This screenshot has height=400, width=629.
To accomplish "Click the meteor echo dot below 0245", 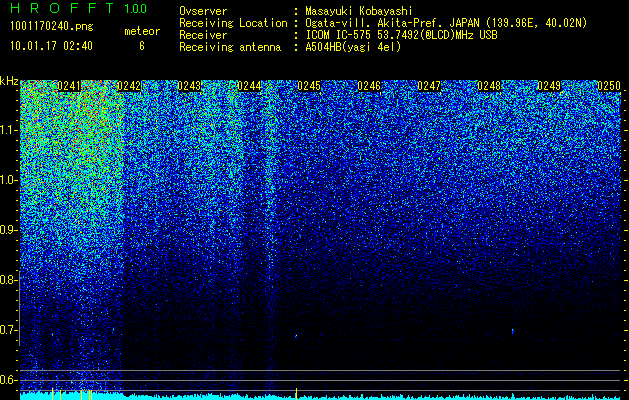I will coord(296,336).
